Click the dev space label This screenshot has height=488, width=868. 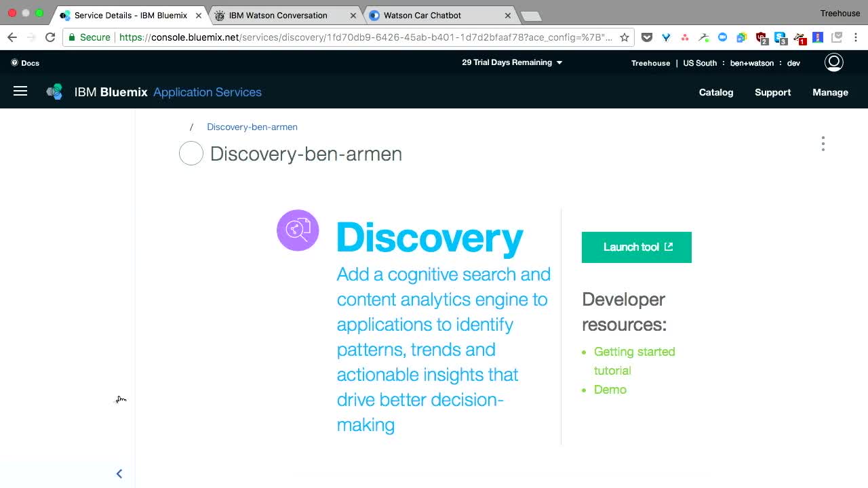tap(793, 63)
